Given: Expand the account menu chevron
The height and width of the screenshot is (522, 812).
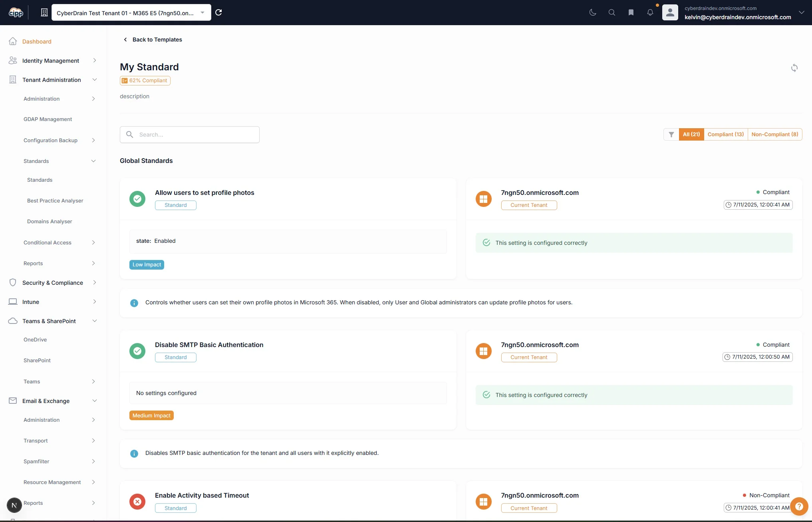Looking at the screenshot, I should pos(801,12).
